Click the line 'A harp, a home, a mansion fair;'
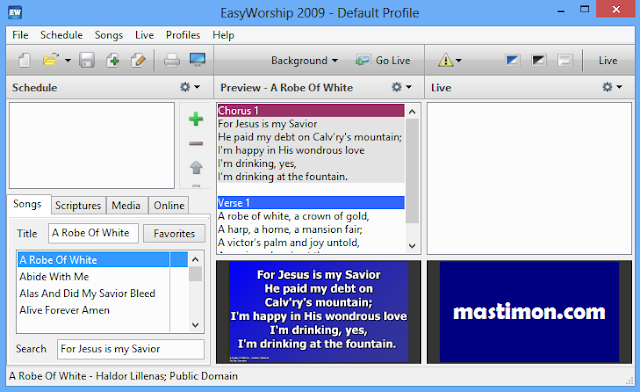Viewport: 640px width, 392px height. tap(290, 229)
